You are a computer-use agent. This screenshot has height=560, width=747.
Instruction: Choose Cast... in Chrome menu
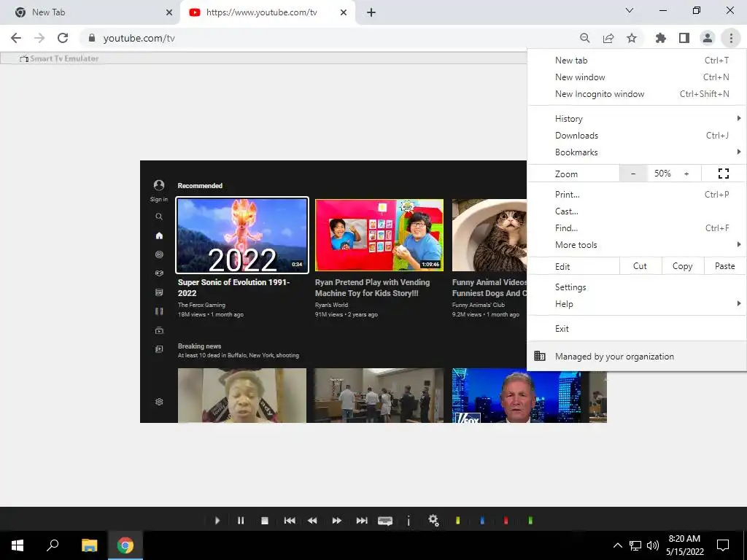point(636,211)
